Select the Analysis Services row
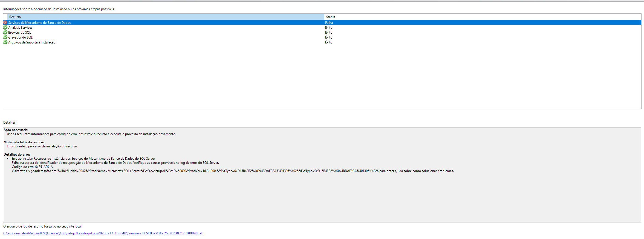 point(322,27)
